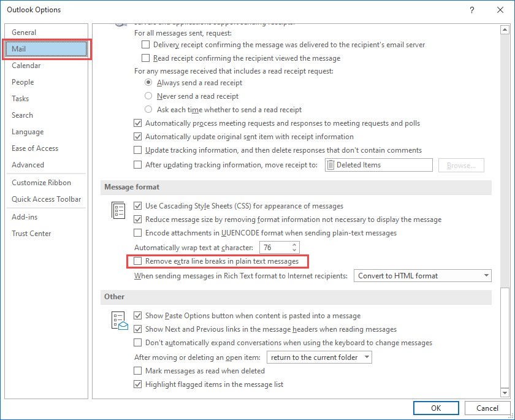
Task: Click the Message format section icon
Action: coord(118,210)
